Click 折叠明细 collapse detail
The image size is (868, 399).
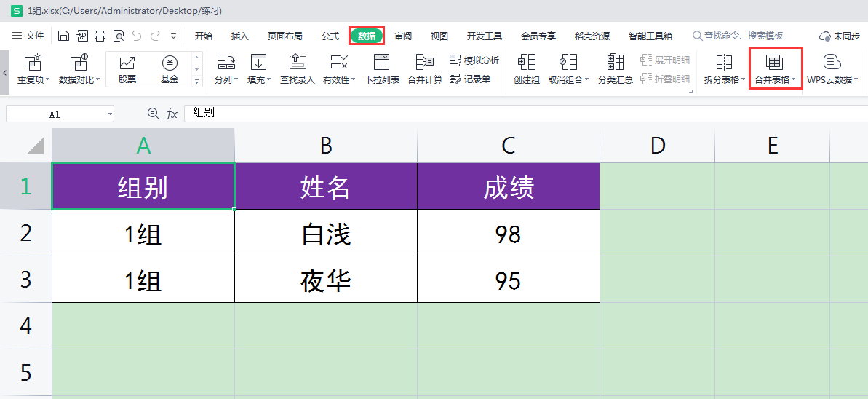click(665, 79)
